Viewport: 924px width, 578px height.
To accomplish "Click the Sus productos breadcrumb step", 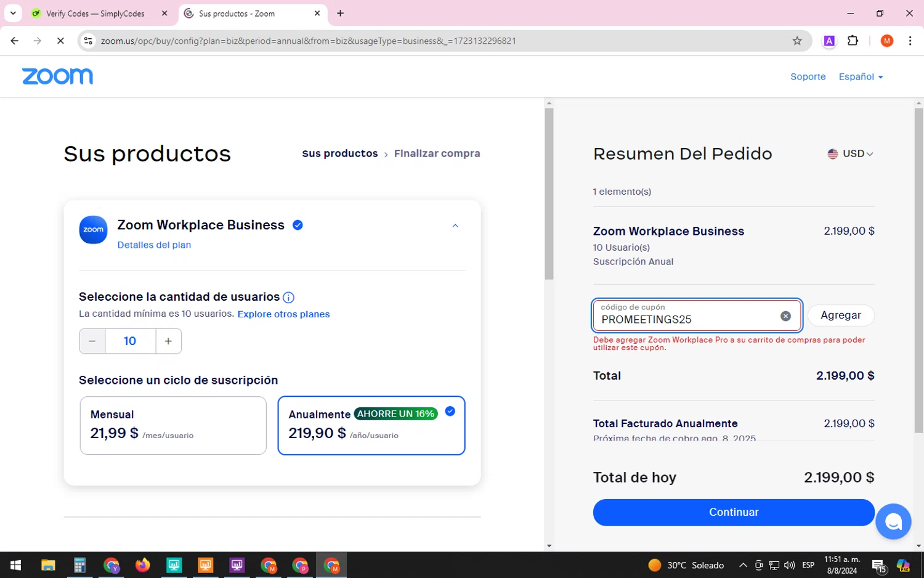I will coord(340,153).
